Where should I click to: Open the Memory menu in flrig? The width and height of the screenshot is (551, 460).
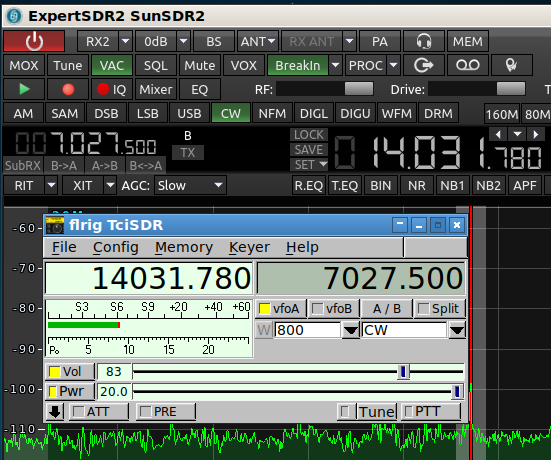click(x=184, y=247)
